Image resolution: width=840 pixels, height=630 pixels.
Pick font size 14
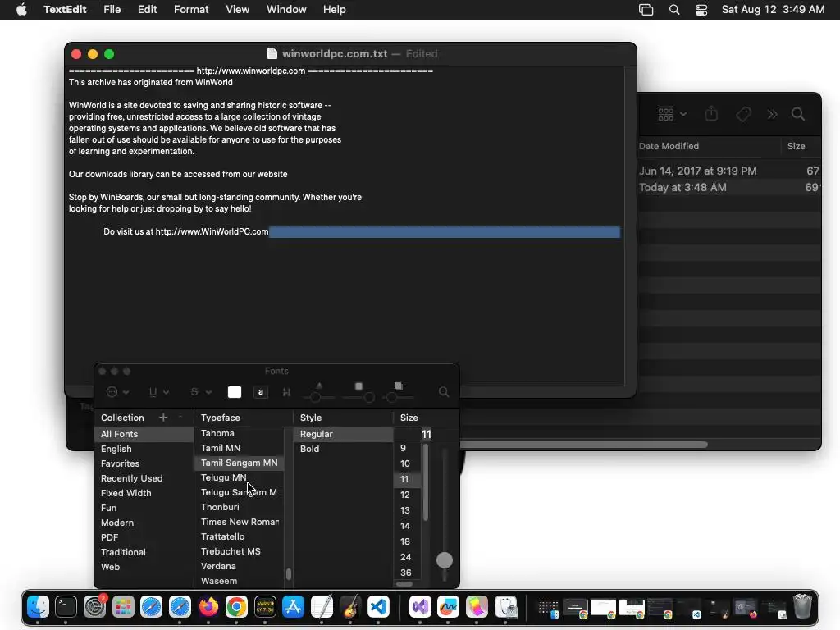[x=409, y=526]
